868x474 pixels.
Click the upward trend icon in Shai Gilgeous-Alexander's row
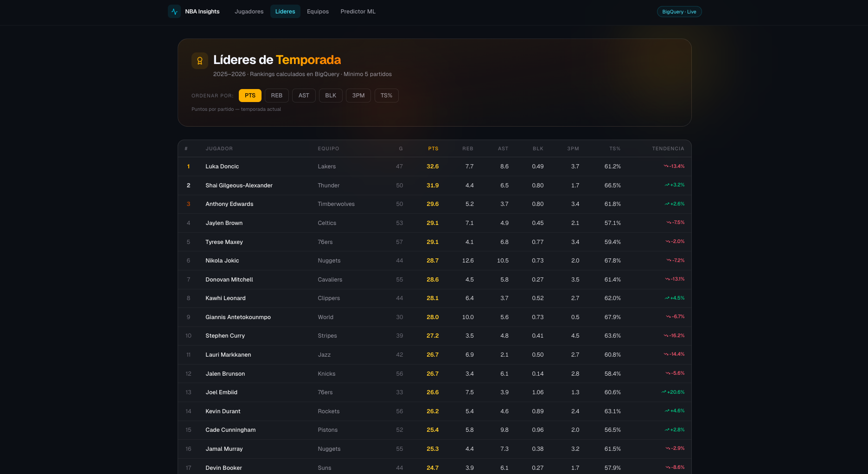pyautogui.click(x=667, y=185)
